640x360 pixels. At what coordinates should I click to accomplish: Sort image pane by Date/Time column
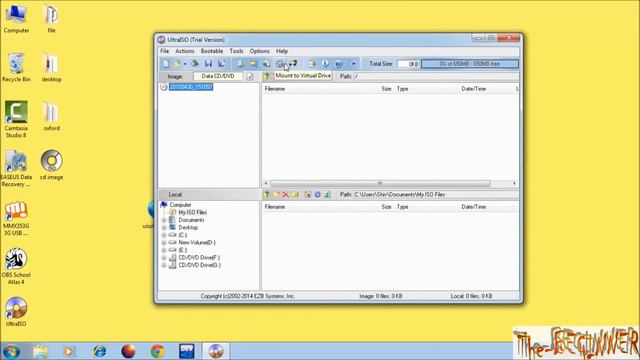473,89
